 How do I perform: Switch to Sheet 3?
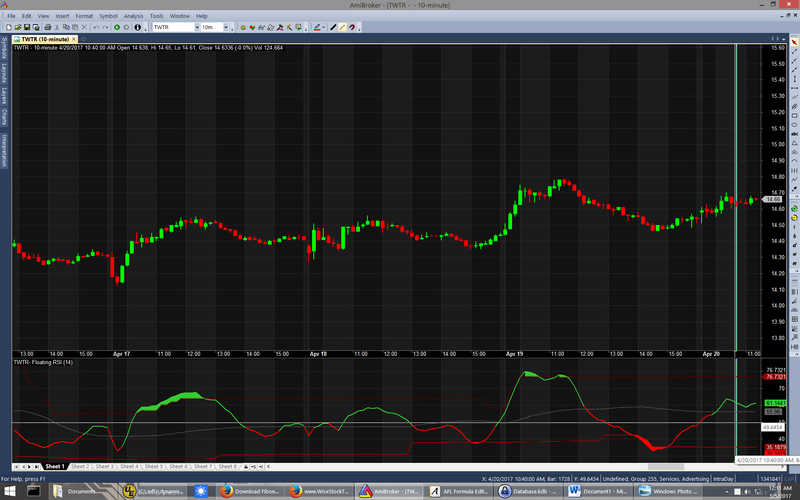[104, 466]
